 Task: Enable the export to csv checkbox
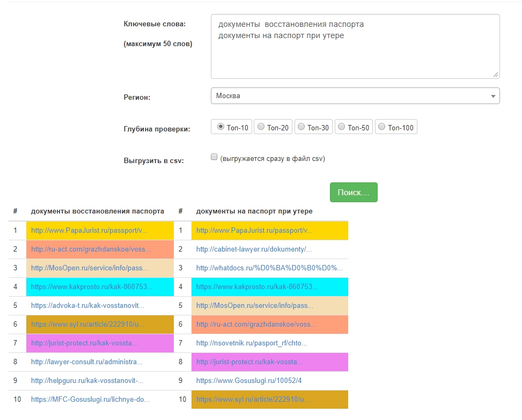[x=214, y=157]
